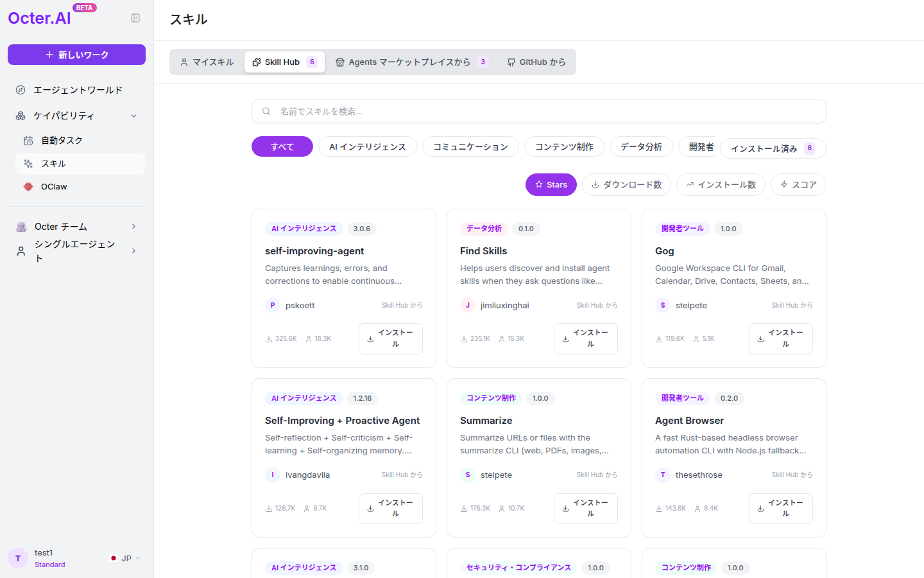Open the JP language dropdown
The height and width of the screenshot is (578, 924).
click(x=125, y=558)
